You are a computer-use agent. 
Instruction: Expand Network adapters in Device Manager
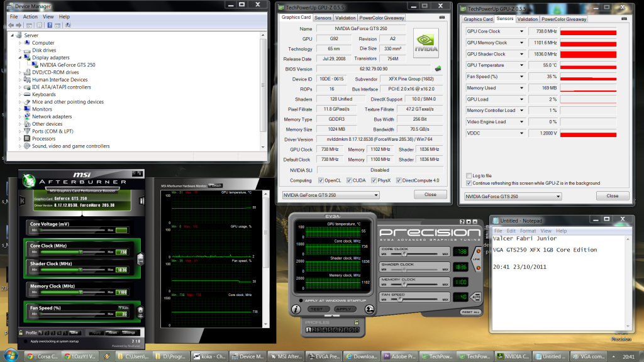pos(21,116)
